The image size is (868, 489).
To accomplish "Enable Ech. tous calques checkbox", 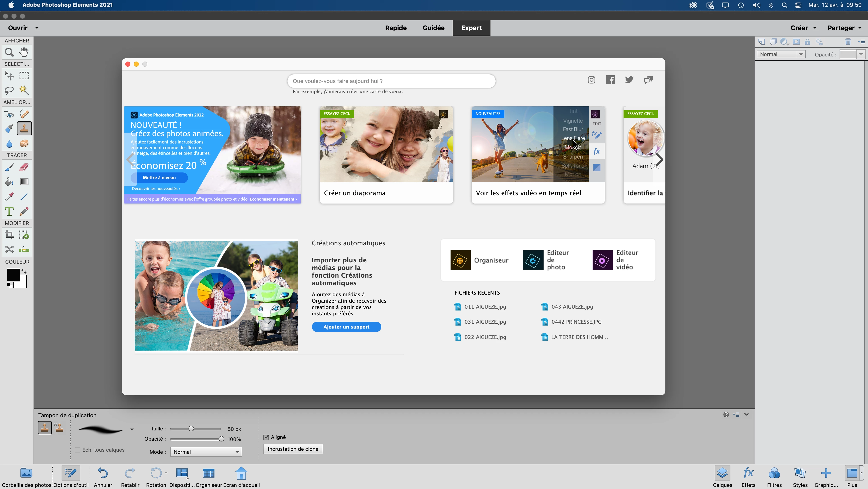I will click(77, 450).
